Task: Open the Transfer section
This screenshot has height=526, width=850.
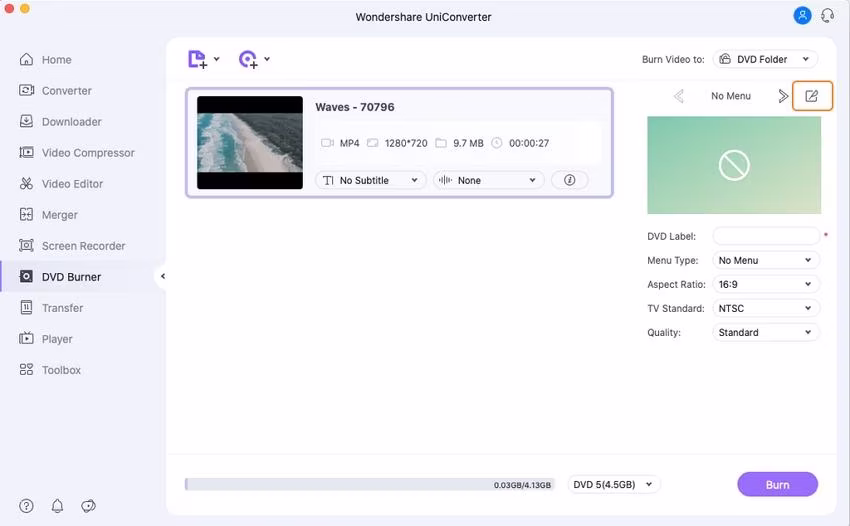Action: coord(51,308)
